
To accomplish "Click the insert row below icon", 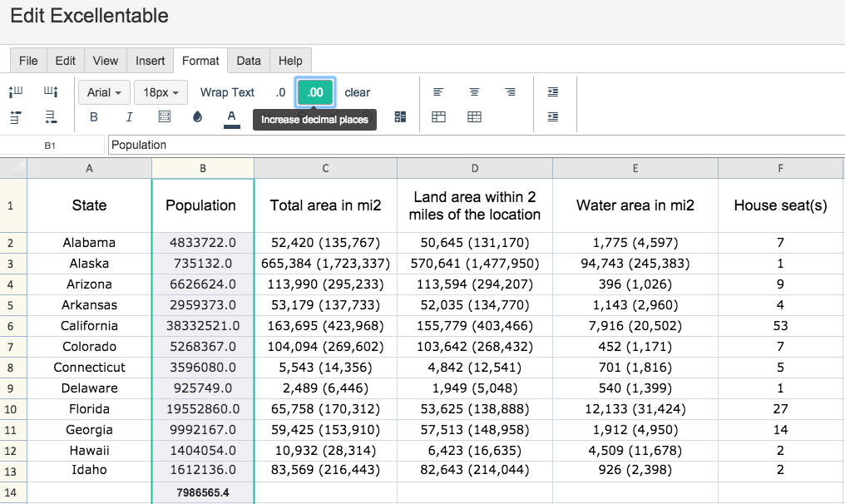I will pos(51,117).
